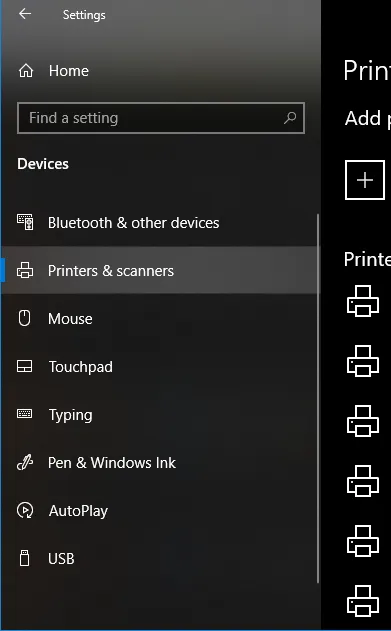Click the printer icon beside Printers & scanners

[25, 270]
